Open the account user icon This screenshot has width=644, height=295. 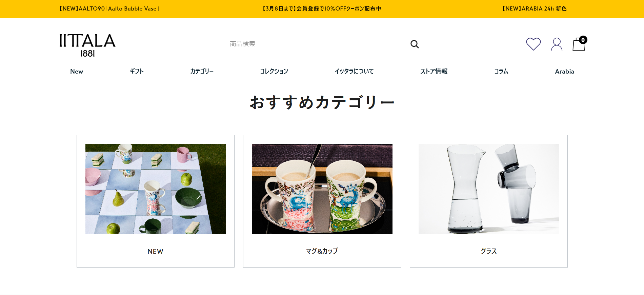point(557,44)
